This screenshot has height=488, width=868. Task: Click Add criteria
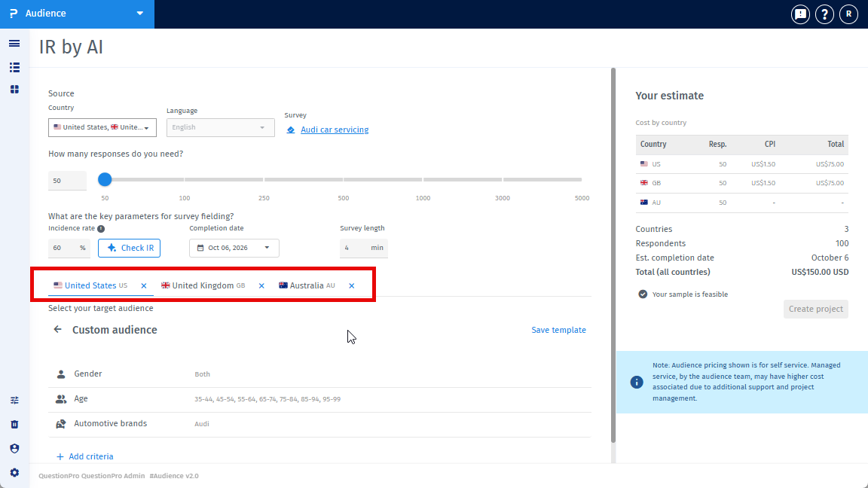[84, 456]
